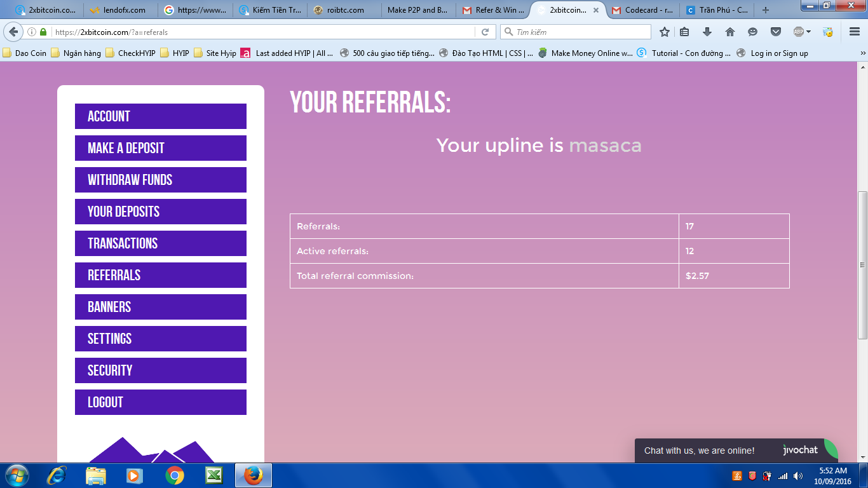Click the site information (i) icon
This screenshot has height=488, width=868.
pos(31,32)
